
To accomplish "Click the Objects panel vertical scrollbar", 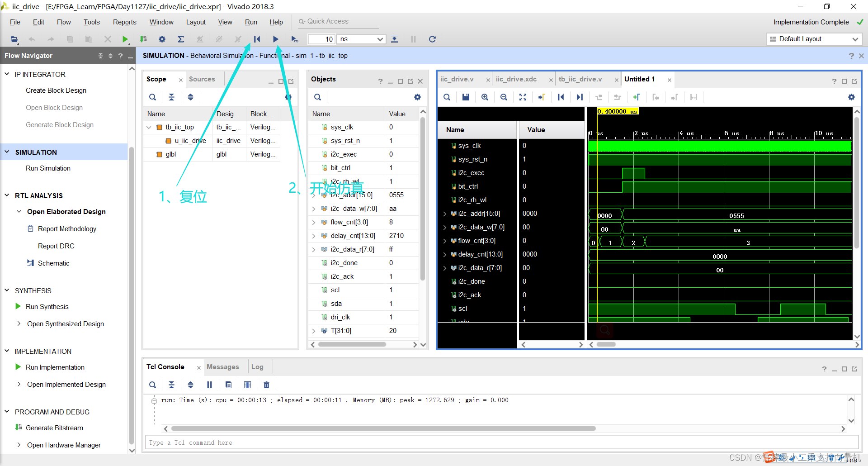I will coord(423,199).
